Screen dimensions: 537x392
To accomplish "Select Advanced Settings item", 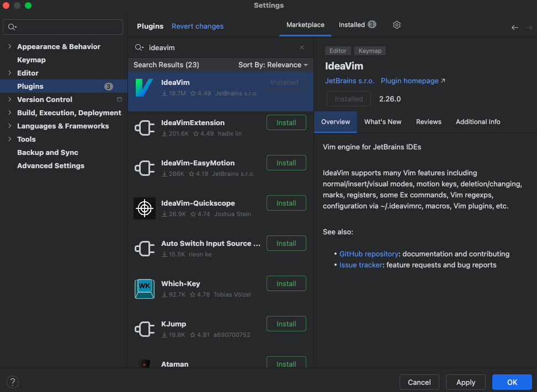I will tap(51, 166).
